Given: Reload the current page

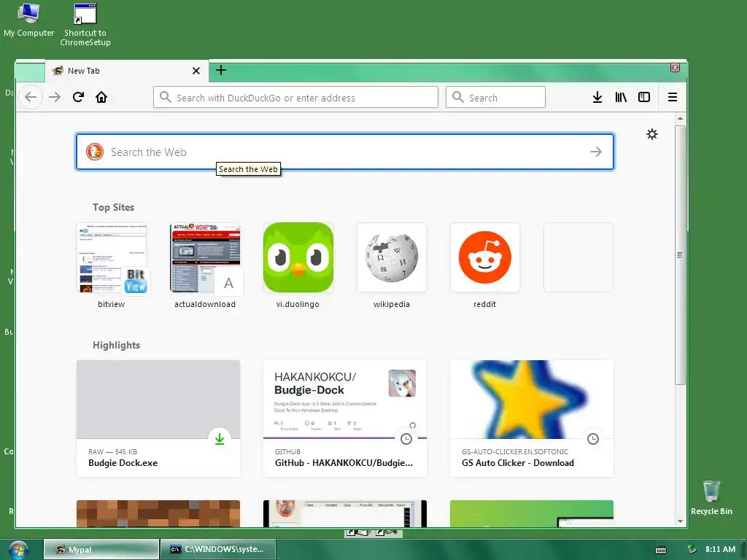Looking at the screenshot, I should pyautogui.click(x=78, y=97).
